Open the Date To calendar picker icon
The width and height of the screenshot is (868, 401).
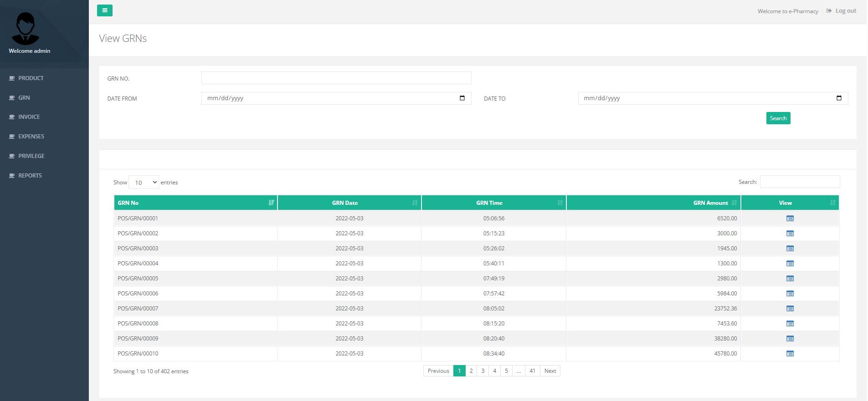[839, 98]
